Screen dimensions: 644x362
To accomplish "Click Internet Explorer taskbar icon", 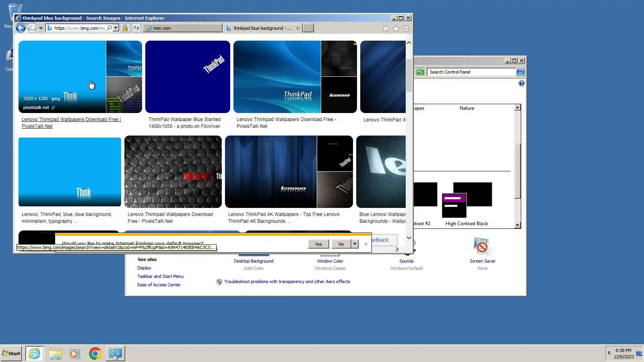I will (x=35, y=354).
